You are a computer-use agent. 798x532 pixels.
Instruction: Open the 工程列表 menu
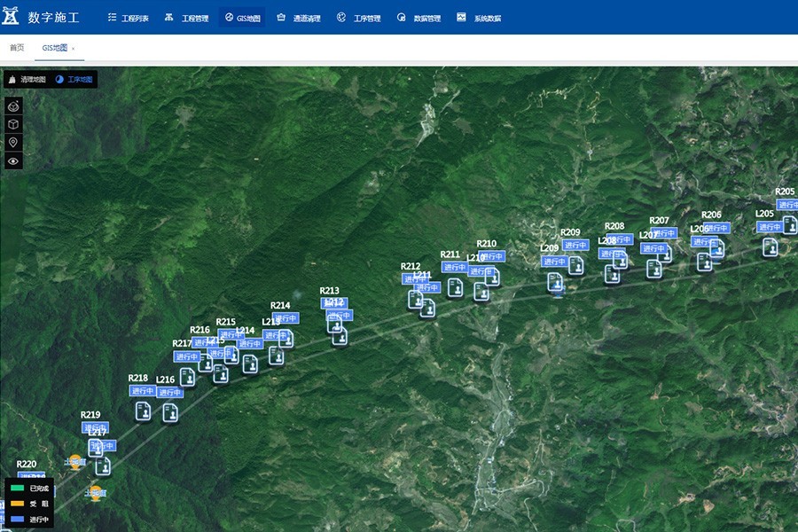point(129,18)
